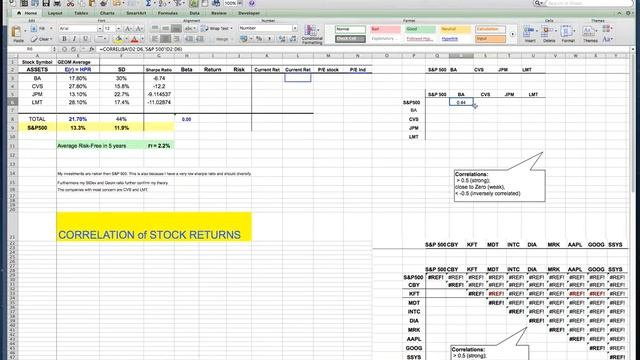Open the borders dropdown
The height and width of the screenshot is (360, 640).
pyautogui.click(x=101, y=39)
